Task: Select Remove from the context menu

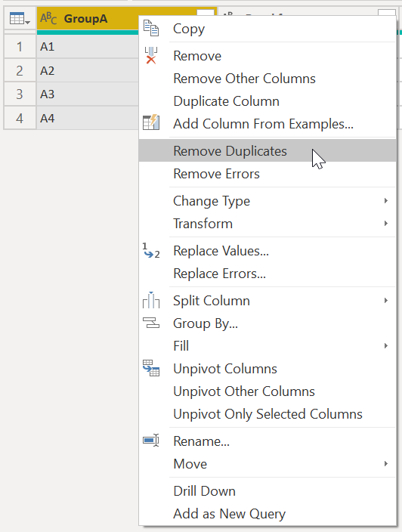Action: tap(267, 56)
